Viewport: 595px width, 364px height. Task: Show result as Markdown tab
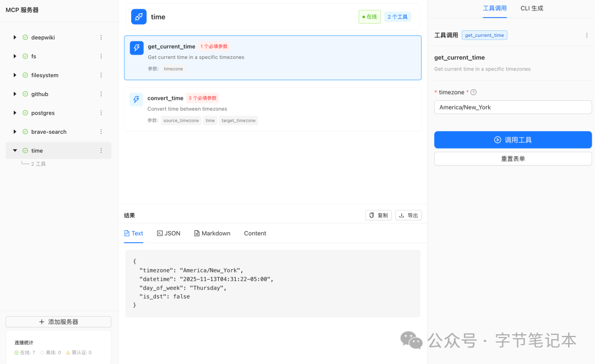click(212, 233)
